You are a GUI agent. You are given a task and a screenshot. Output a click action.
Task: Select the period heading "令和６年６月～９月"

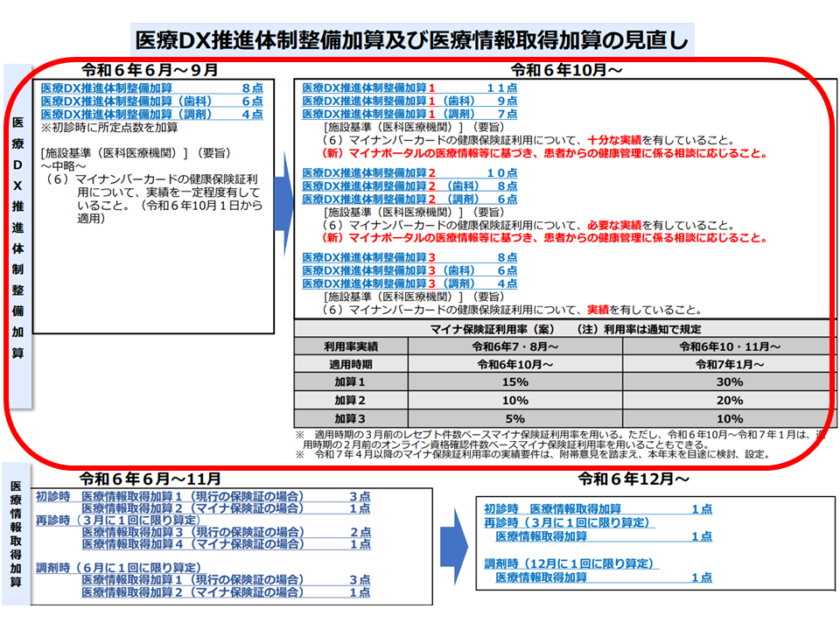(x=150, y=70)
